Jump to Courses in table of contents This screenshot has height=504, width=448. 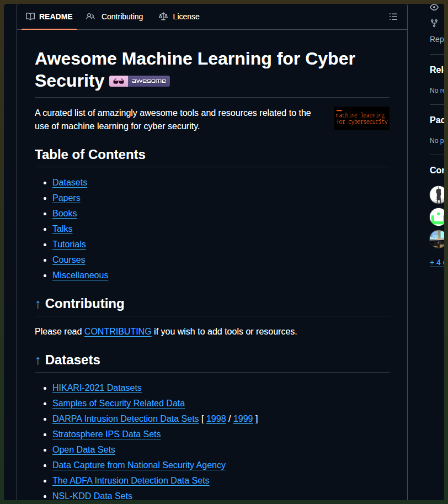69,259
